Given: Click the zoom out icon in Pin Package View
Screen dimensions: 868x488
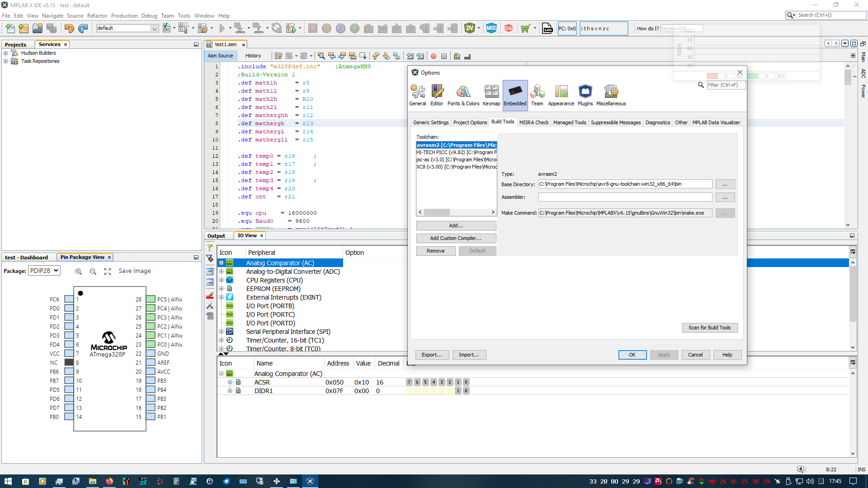Looking at the screenshot, I should pos(93,271).
